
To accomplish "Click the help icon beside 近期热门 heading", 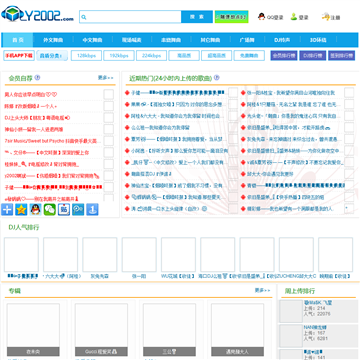I will click(216, 78).
